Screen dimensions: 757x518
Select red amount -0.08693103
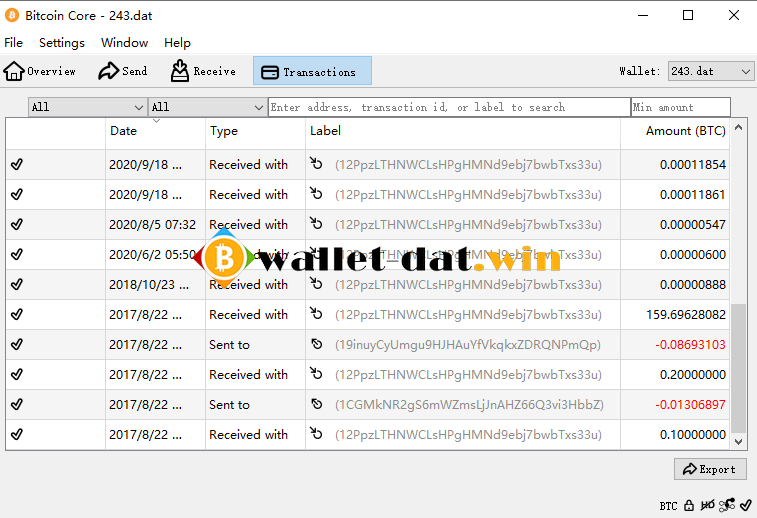pyautogui.click(x=690, y=345)
